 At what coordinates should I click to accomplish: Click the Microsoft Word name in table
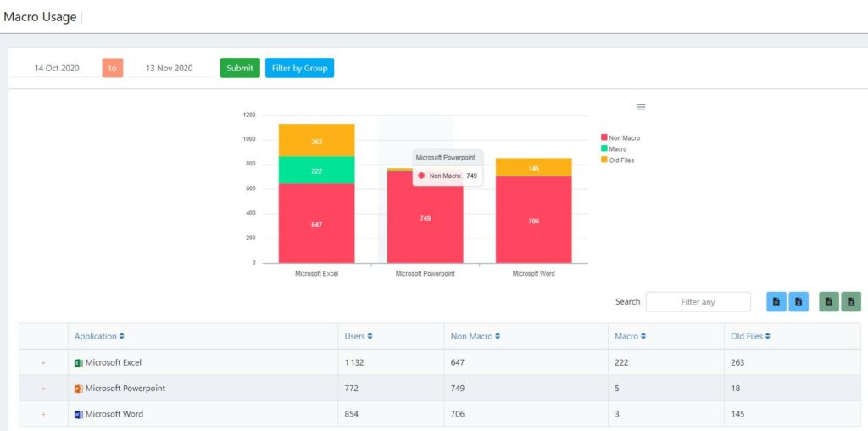click(x=114, y=414)
